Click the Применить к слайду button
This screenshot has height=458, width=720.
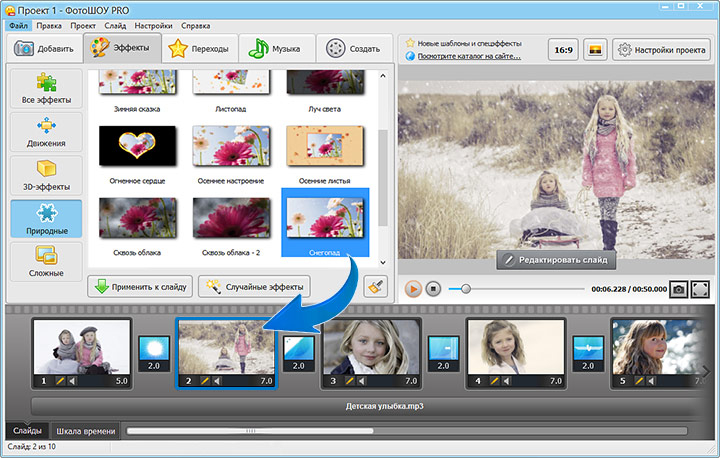coord(140,287)
